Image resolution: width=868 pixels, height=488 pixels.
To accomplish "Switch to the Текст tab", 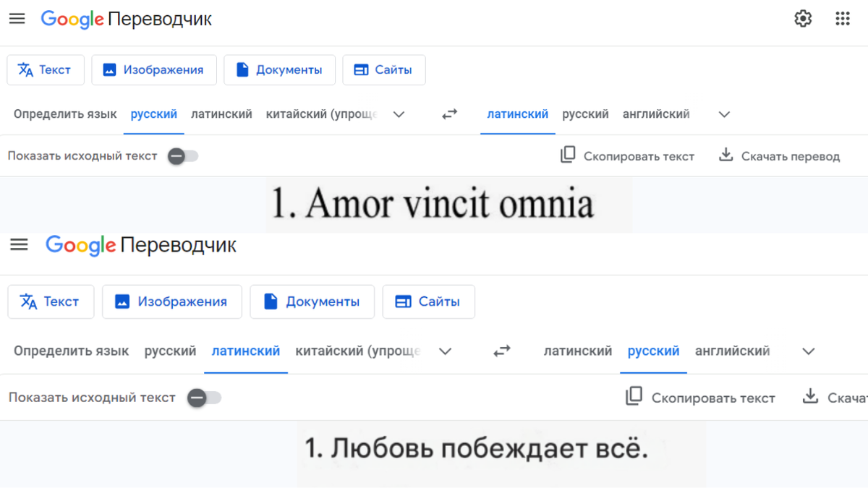I will pos(46,69).
